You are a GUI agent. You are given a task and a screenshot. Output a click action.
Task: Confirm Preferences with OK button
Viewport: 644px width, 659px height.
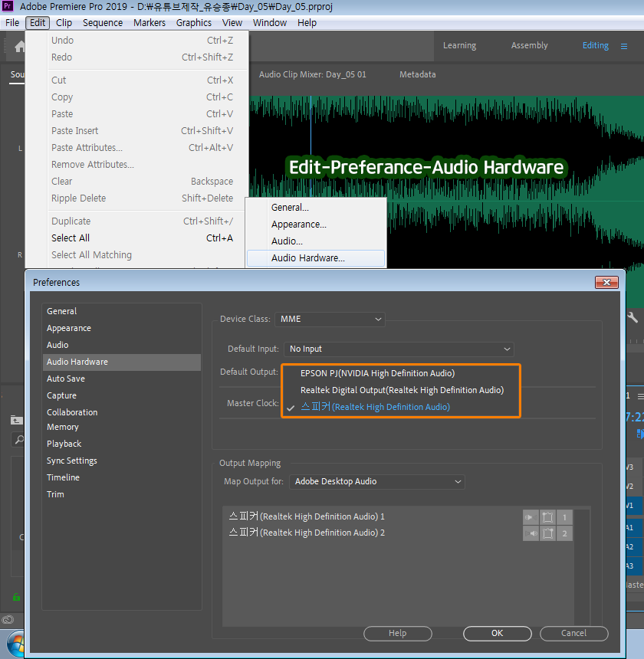point(498,634)
